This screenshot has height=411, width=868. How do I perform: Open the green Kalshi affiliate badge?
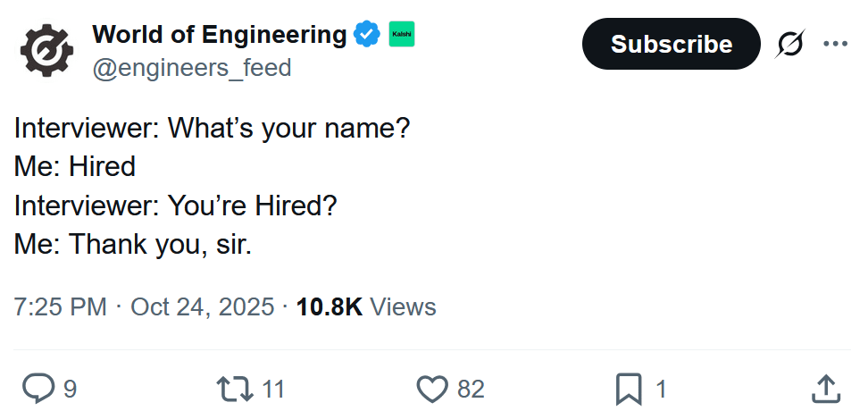point(401,35)
